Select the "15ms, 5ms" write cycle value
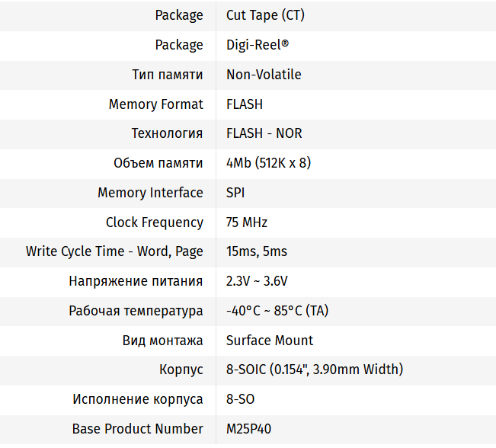Screen dimensions: 496x448 (x=257, y=251)
